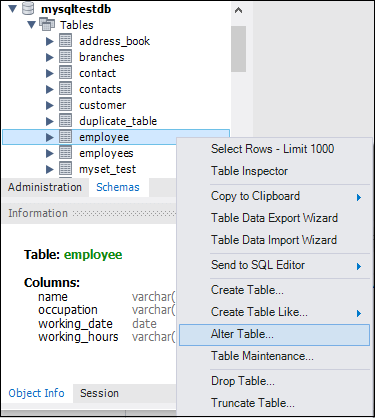Expand the duplicate_table node
Screen dimensions: 375x418
tap(50, 121)
